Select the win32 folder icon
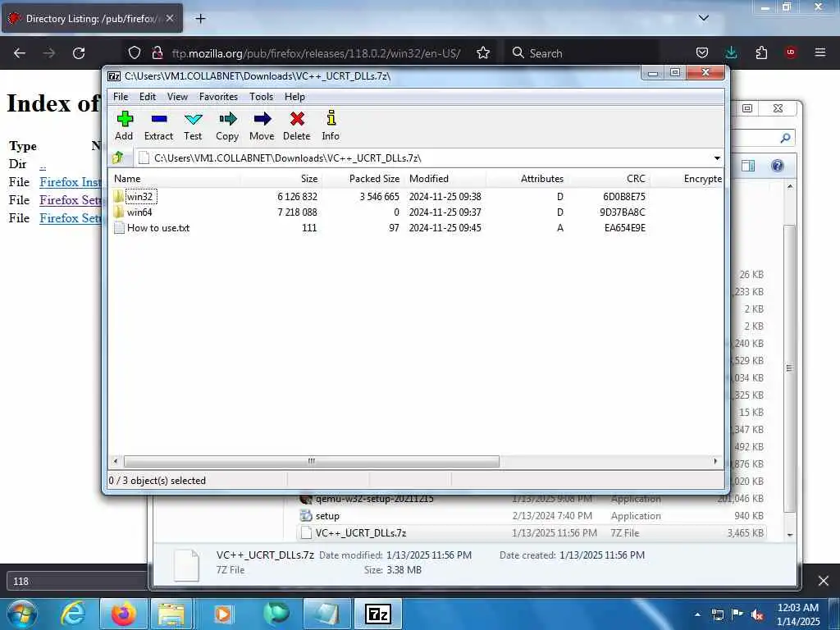840x630 pixels. (x=118, y=197)
